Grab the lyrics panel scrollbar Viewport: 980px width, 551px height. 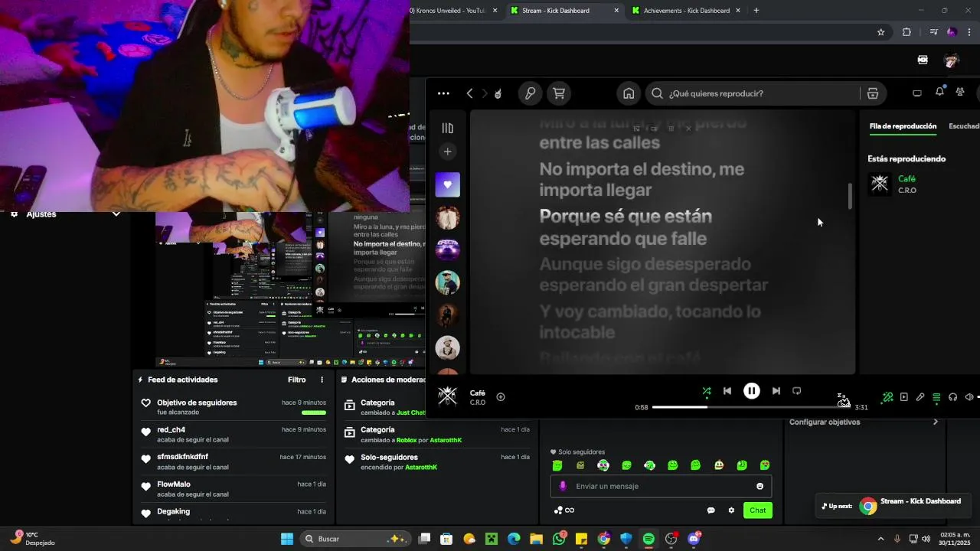click(850, 196)
